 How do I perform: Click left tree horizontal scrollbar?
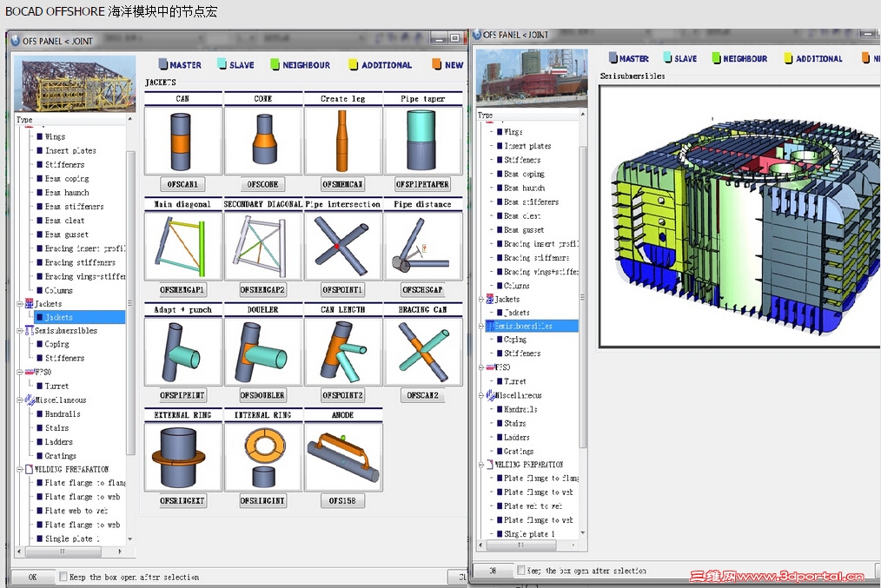63,552
